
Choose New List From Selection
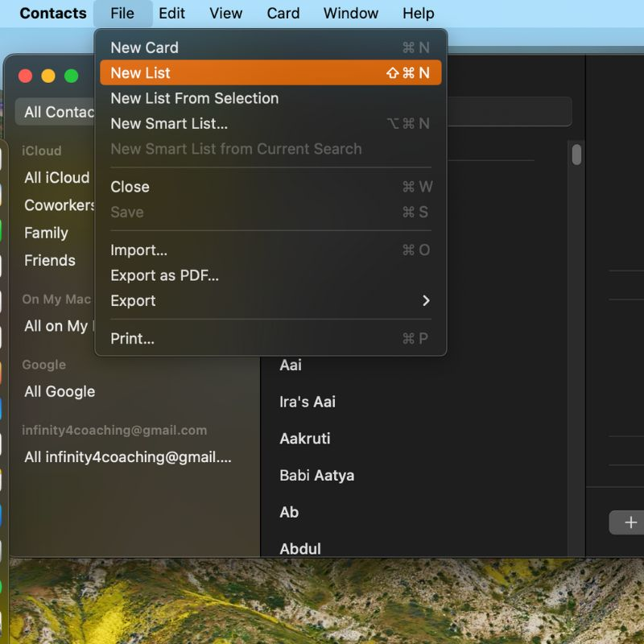point(270,98)
